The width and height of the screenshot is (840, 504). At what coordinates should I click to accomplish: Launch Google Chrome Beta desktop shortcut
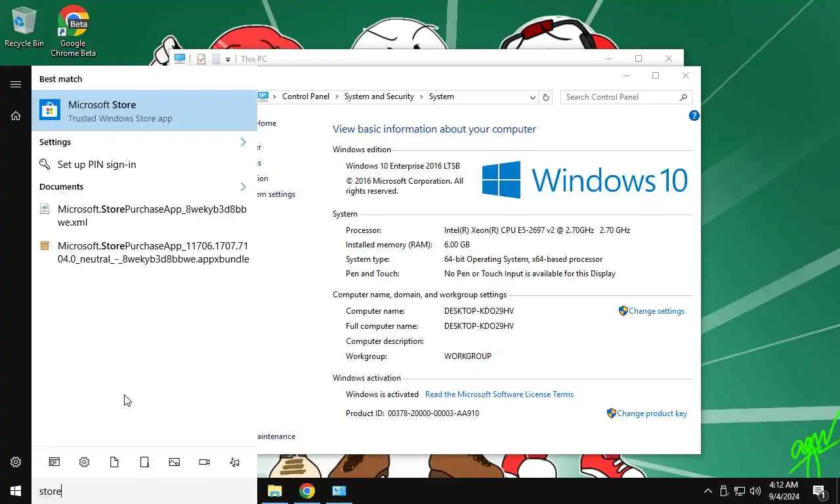pyautogui.click(x=73, y=31)
